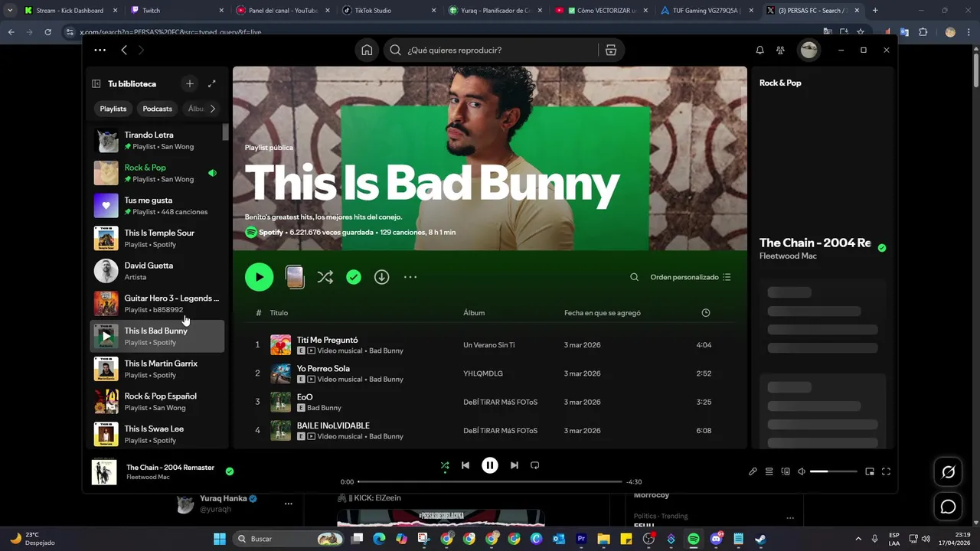980x551 pixels.
Task: Pause the current song
Action: click(x=490, y=465)
